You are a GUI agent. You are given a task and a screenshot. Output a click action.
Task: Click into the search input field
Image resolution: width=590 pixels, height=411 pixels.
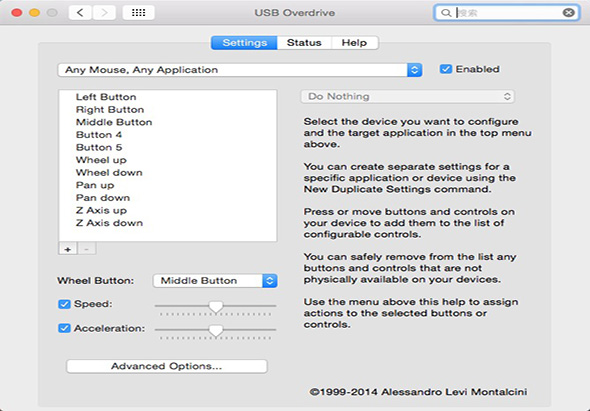pyautogui.click(x=508, y=13)
